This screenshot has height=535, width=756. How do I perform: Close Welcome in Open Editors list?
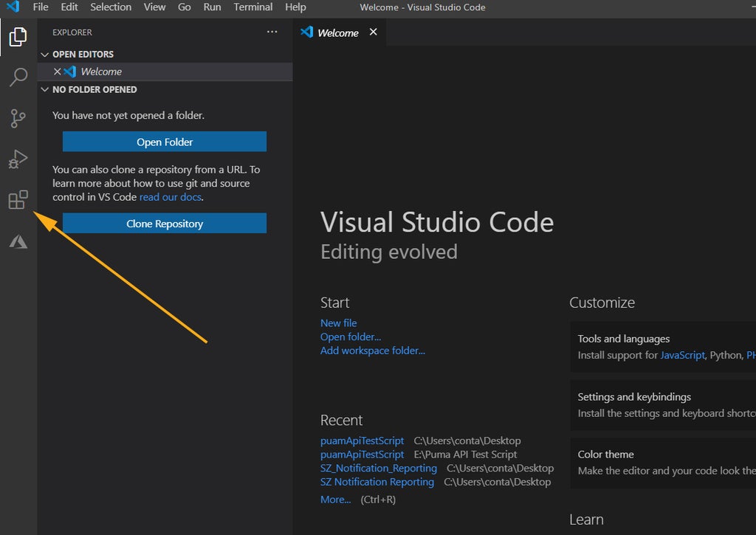click(x=58, y=72)
